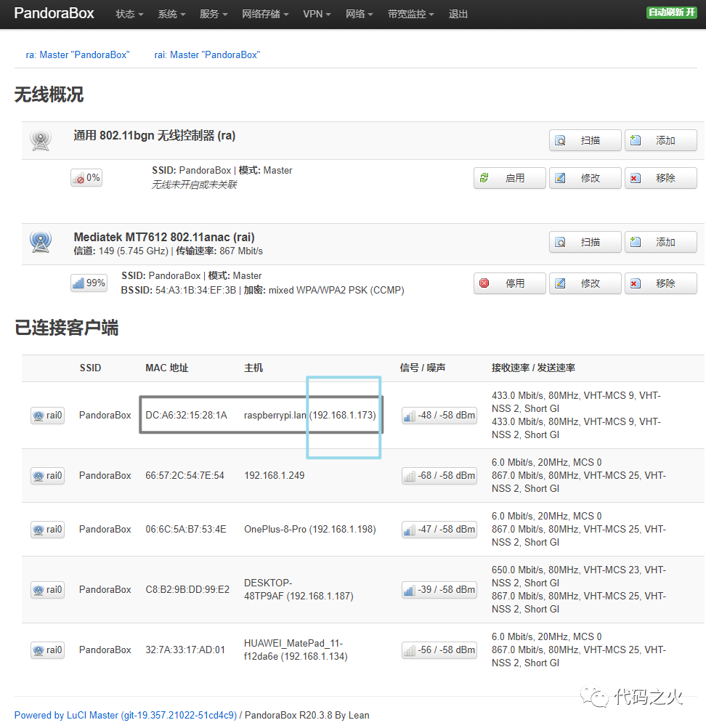Click 添加 for the Mediatek MT7612 rai
The width and height of the screenshot is (706, 728).
660,242
